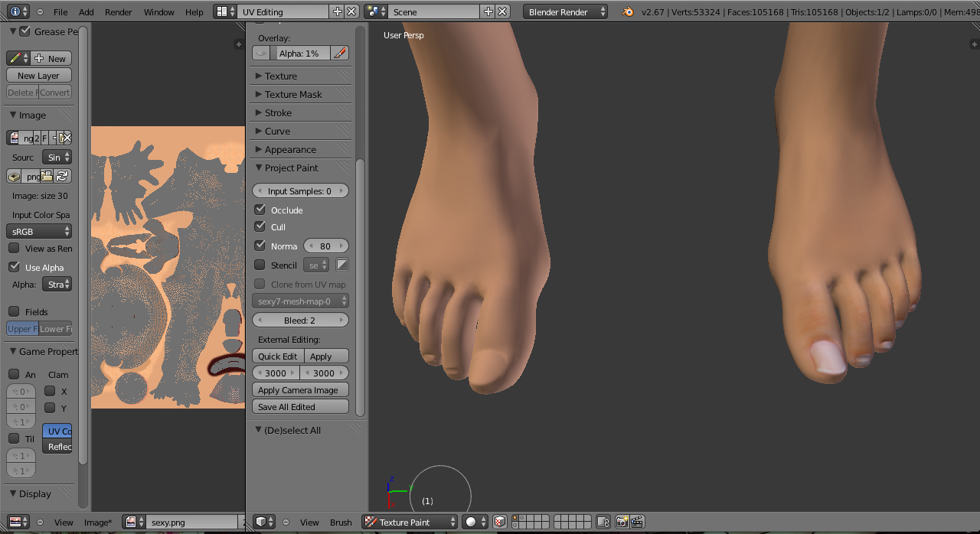Click the Quick Edit button
980x534 pixels.
point(277,356)
